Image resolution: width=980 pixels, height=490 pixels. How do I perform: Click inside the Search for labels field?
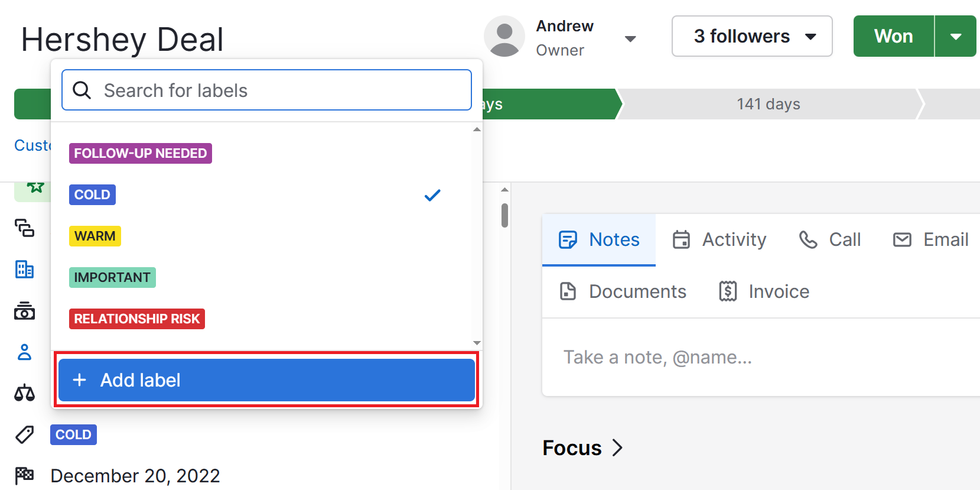click(x=266, y=90)
